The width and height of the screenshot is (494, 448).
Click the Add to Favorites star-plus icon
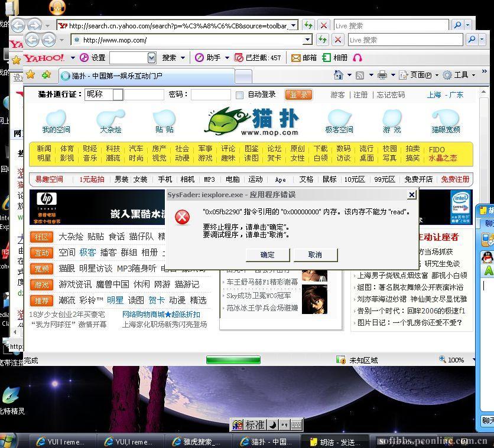click(46, 75)
